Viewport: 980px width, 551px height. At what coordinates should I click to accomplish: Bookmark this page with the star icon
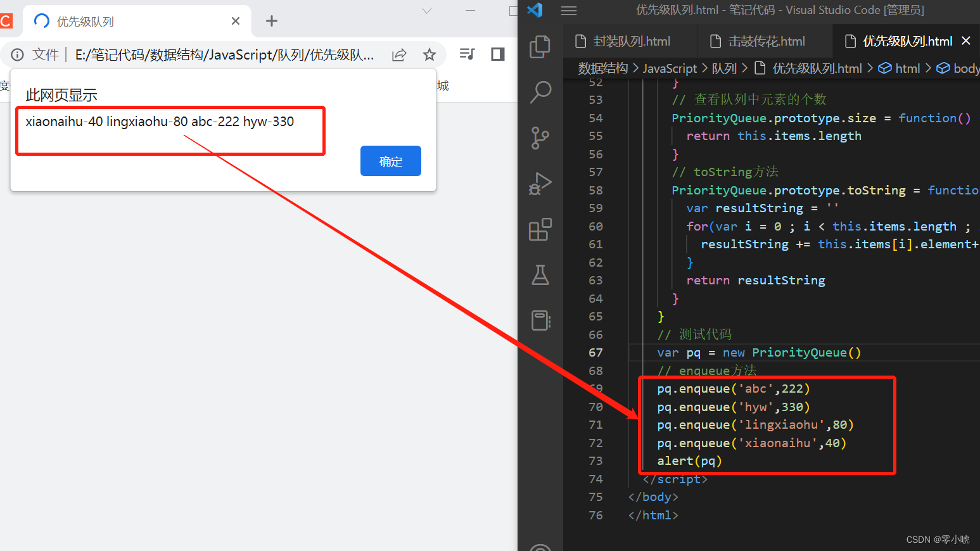click(430, 54)
